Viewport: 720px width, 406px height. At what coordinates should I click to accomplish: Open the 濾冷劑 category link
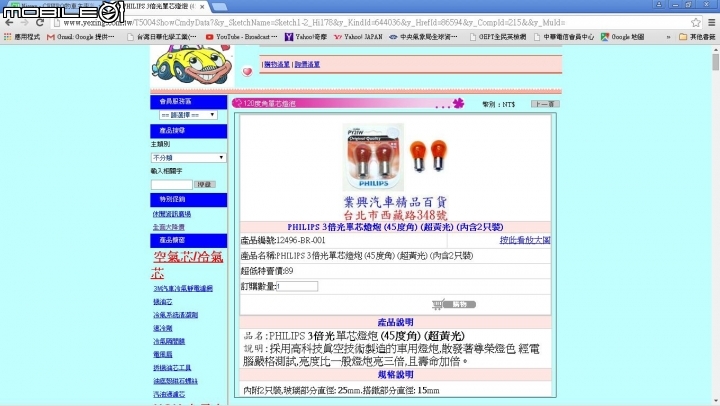[x=163, y=328]
